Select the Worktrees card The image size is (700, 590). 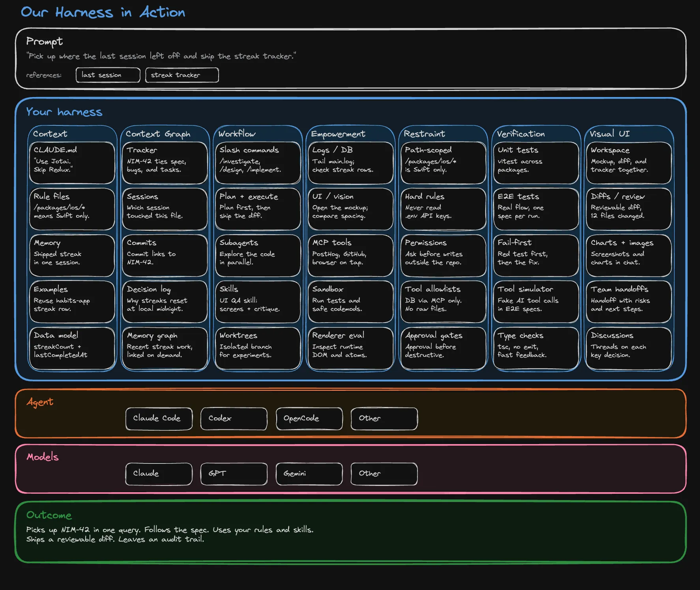coord(258,348)
